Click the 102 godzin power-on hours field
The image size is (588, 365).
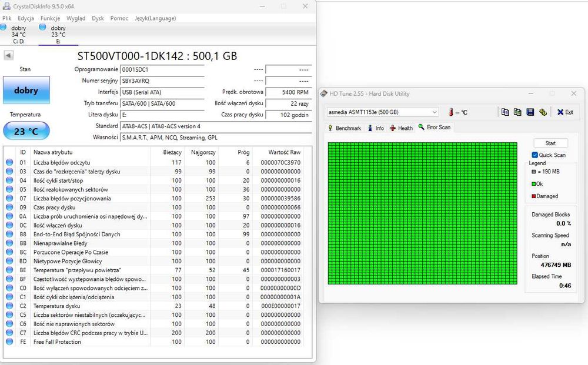(288, 115)
